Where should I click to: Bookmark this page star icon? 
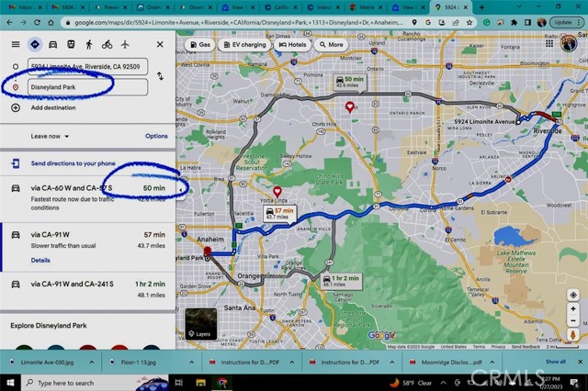pyautogui.click(x=469, y=22)
